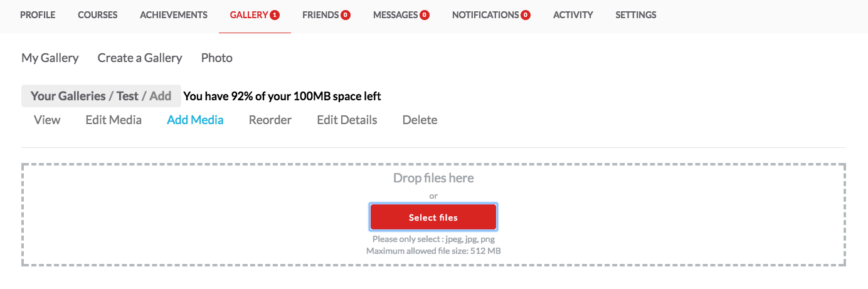Open the Messages tab

[x=395, y=15]
